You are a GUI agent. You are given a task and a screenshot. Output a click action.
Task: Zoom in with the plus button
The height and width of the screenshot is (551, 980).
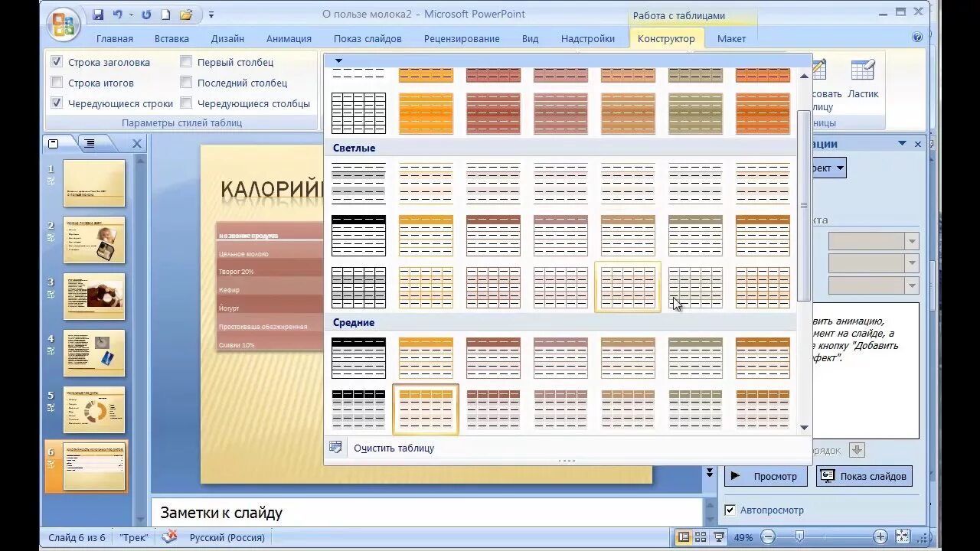click(880, 537)
